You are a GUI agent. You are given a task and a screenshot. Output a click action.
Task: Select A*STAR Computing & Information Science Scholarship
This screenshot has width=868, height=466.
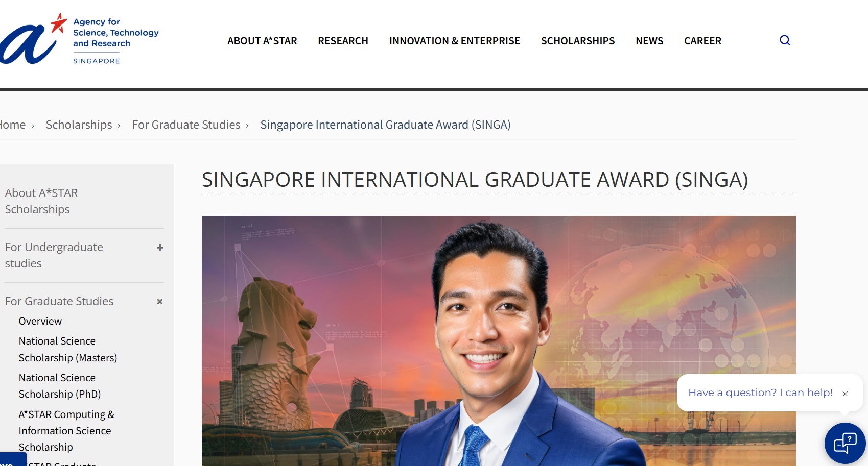[x=66, y=431]
